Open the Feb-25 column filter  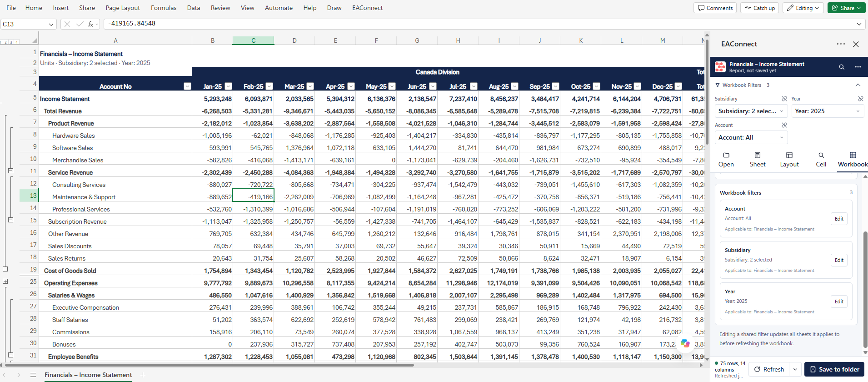(269, 86)
